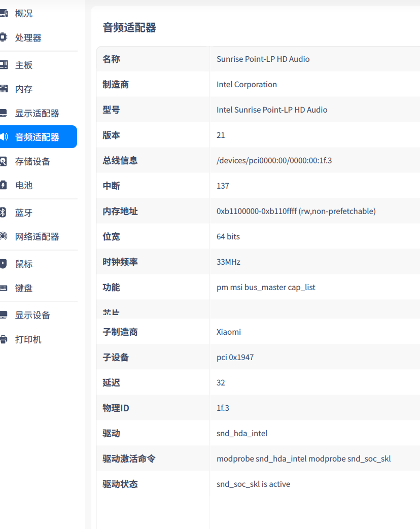Viewport: 420px width, 529px height.
Task: Select the 电池 battery icon
Action: (4, 185)
